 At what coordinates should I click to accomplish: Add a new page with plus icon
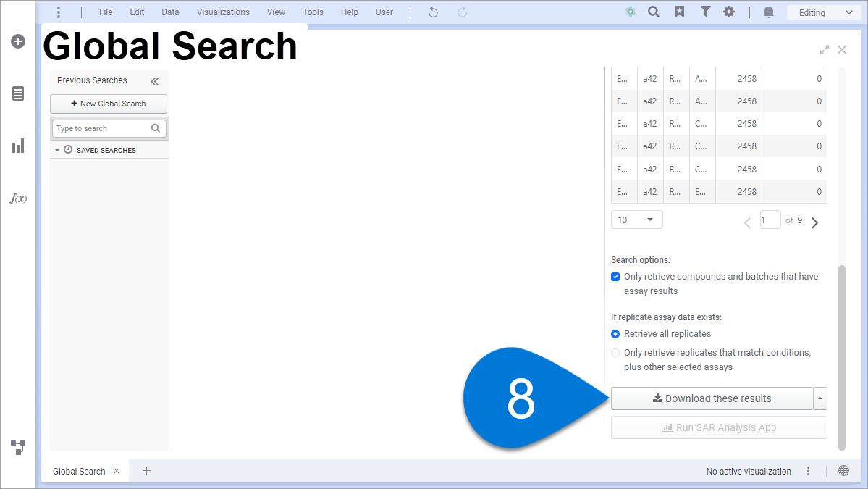tap(147, 471)
